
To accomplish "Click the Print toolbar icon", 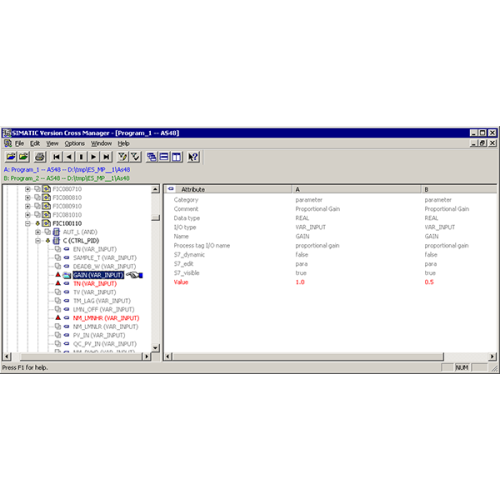I will [40, 157].
